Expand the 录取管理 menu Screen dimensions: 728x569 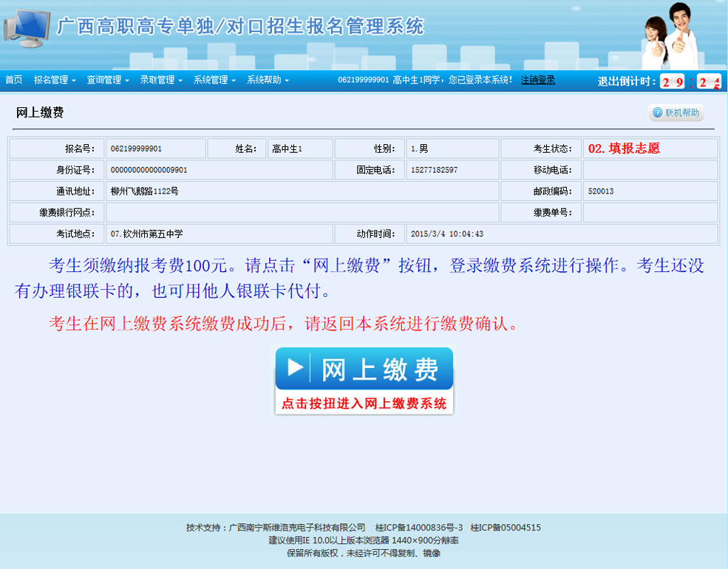click(x=161, y=80)
